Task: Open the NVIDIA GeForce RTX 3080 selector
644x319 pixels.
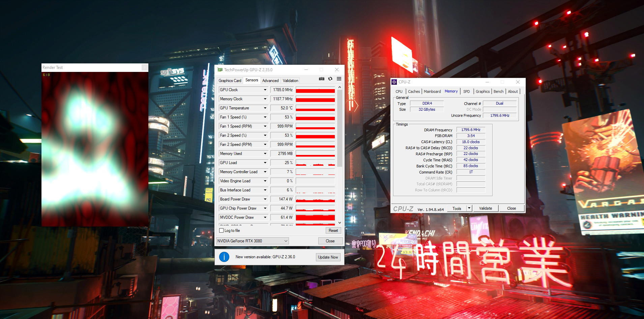Action: click(x=253, y=241)
